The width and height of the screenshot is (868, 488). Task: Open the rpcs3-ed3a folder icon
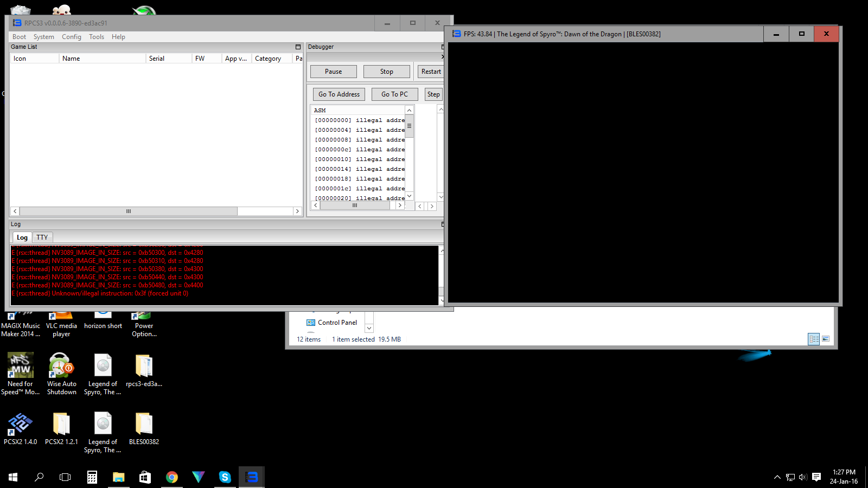[144, 371]
